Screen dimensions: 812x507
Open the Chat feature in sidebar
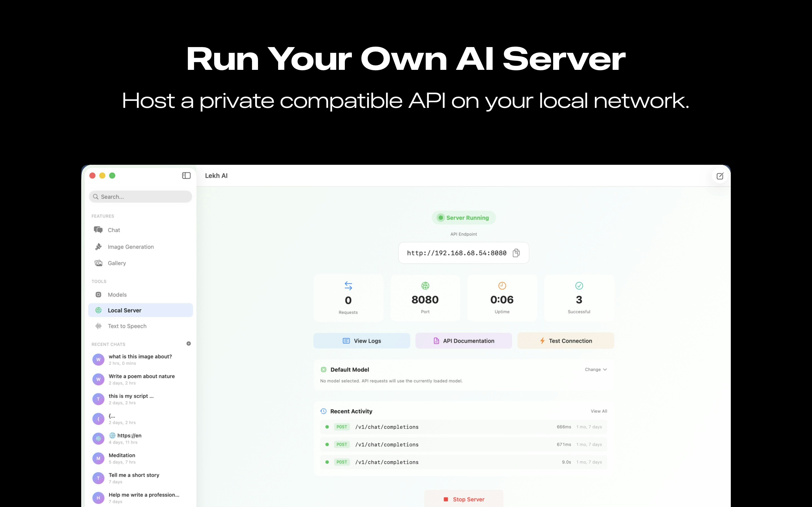tap(113, 230)
